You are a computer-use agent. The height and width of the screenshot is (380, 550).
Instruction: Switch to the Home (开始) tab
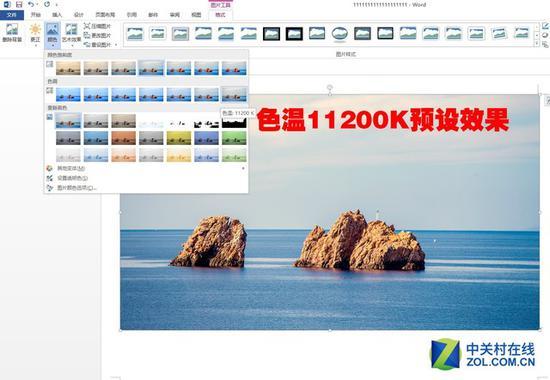(x=36, y=15)
